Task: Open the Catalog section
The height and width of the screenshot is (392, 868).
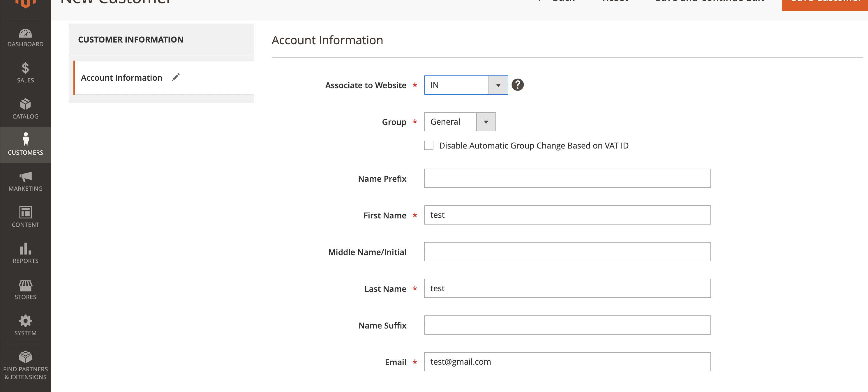Action: [x=25, y=108]
